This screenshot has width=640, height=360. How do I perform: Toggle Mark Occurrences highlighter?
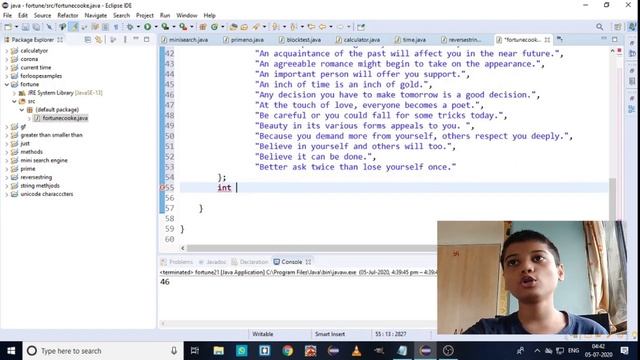[73, 27]
